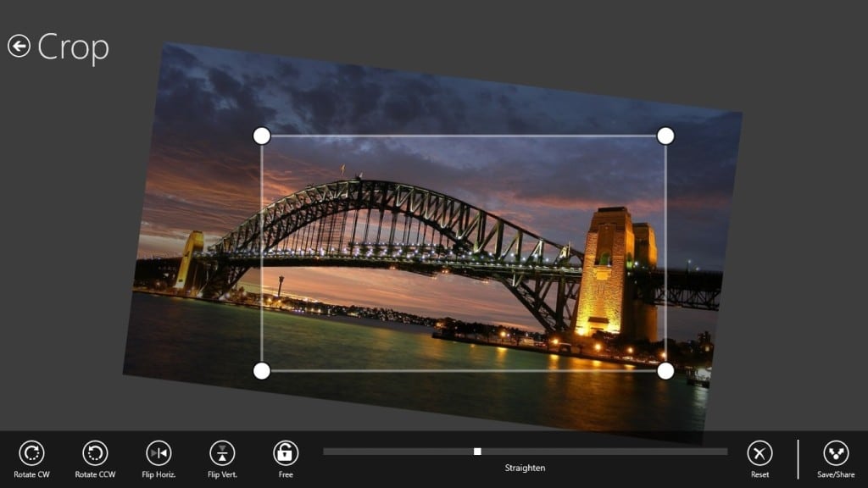Click the Flip Vert. icon
This screenshot has height=488, width=868.
click(x=222, y=453)
